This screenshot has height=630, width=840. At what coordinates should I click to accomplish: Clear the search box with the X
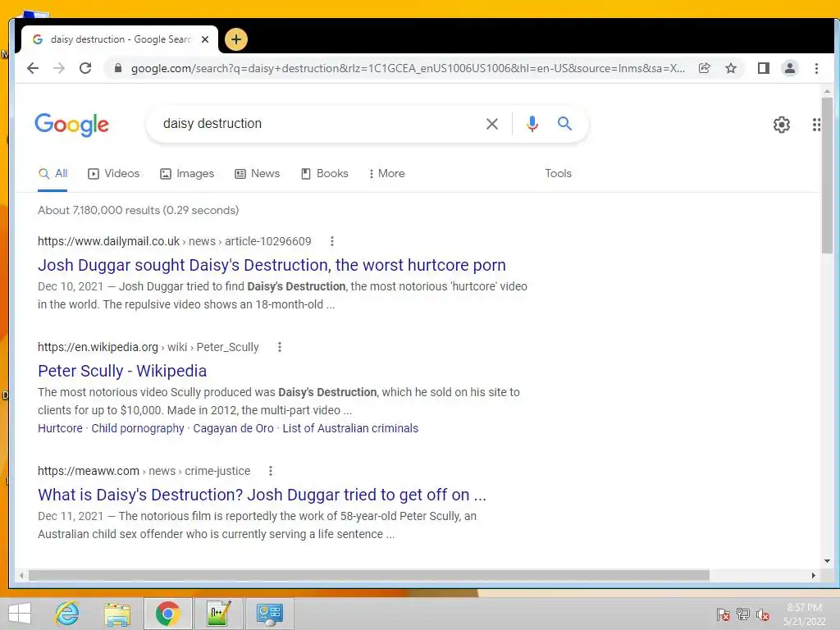point(492,124)
